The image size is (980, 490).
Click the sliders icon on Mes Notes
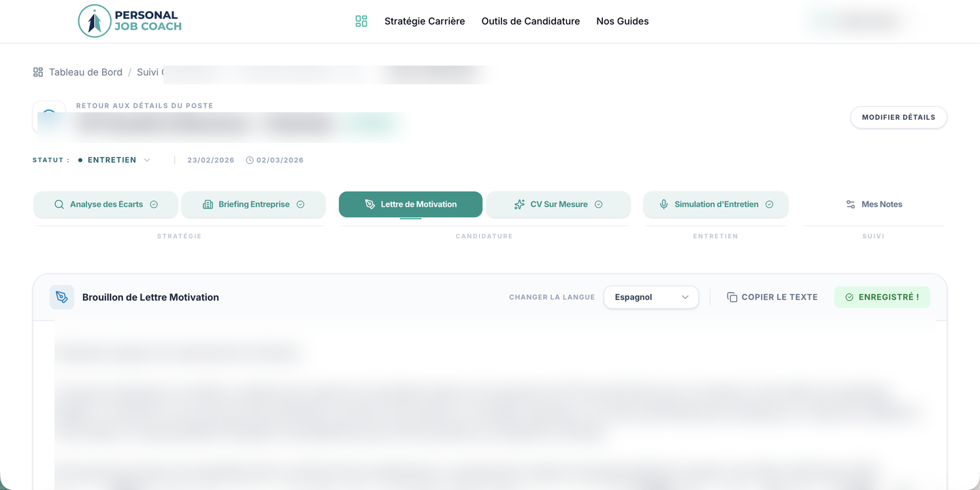pos(850,204)
